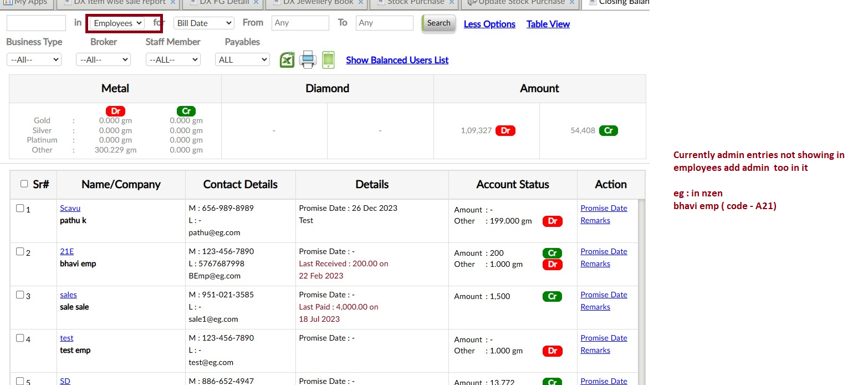Export the list using the Excel icon

point(287,60)
